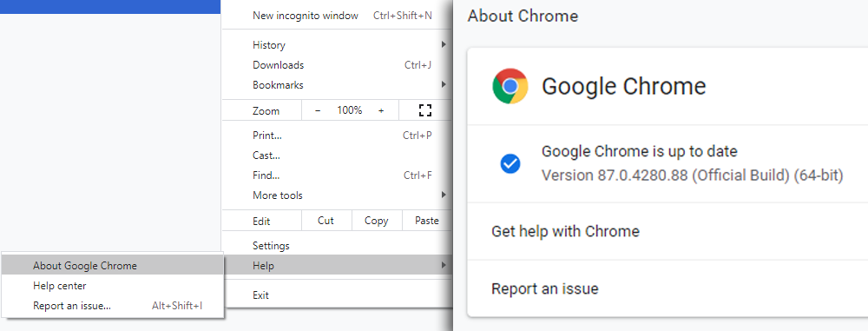Screen dimensions: 868x331
Task: Click the Google Chrome logo icon
Action: tap(510, 86)
